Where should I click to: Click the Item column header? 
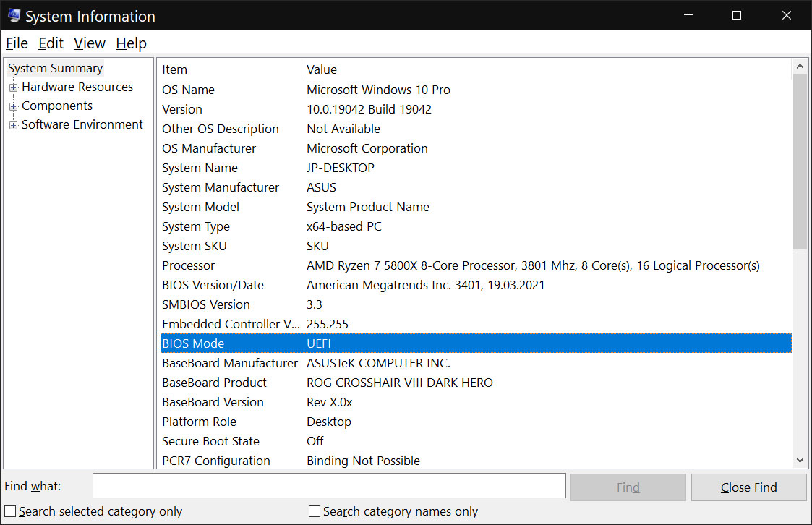231,69
